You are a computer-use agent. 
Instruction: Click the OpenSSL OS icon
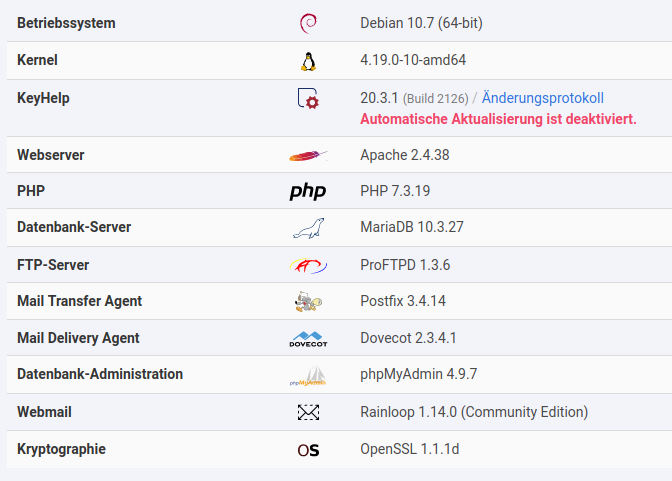coord(307,450)
